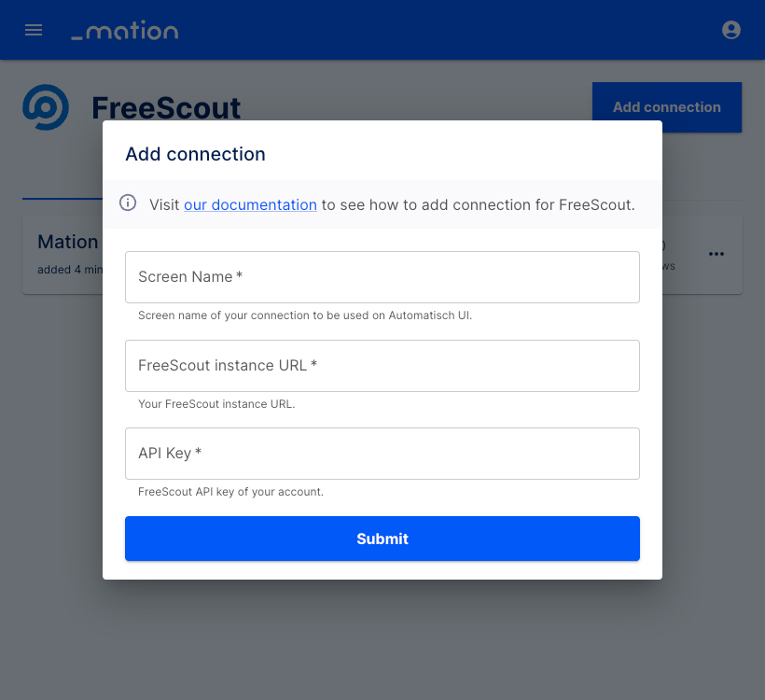
Task: Open the user account profile icon
Action: [x=730, y=30]
